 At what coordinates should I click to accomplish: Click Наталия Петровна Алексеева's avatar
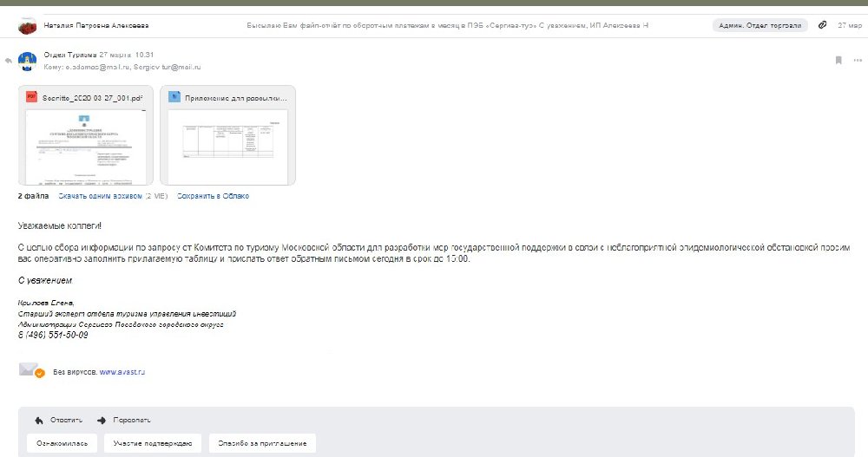[28, 26]
